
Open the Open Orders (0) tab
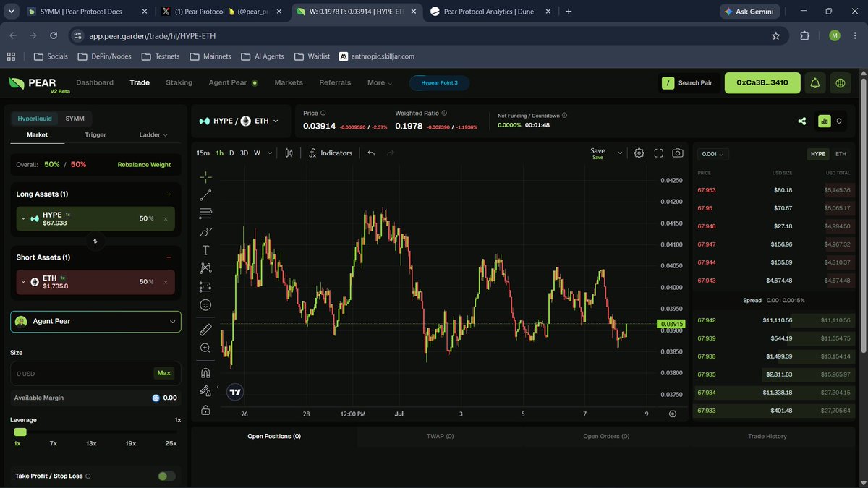[x=606, y=437]
